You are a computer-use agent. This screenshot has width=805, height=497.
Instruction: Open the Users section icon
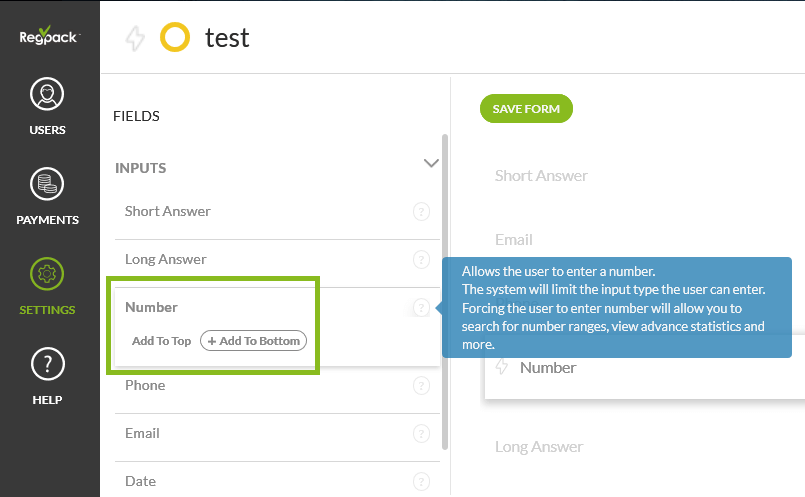click(48, 95)
